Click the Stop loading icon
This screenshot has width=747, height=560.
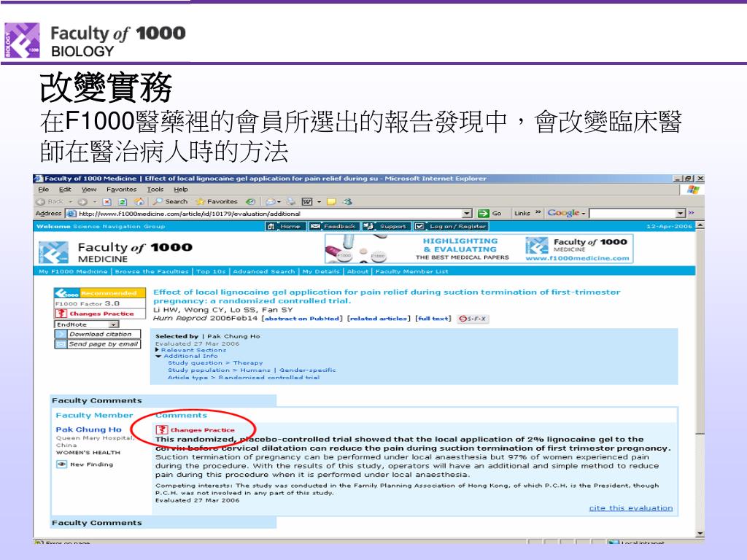pos(107,202)
